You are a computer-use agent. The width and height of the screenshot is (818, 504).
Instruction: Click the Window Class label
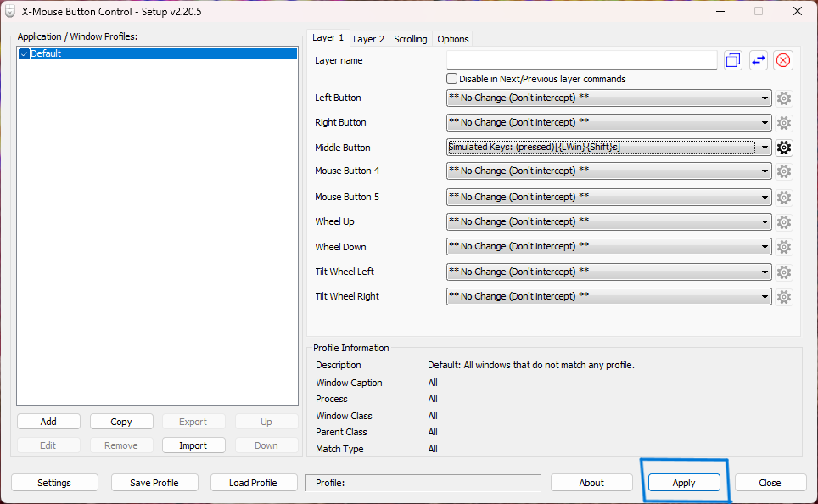click(344, 416)
